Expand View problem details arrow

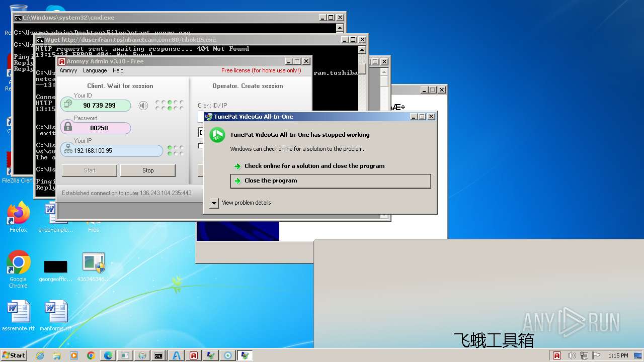214,203
